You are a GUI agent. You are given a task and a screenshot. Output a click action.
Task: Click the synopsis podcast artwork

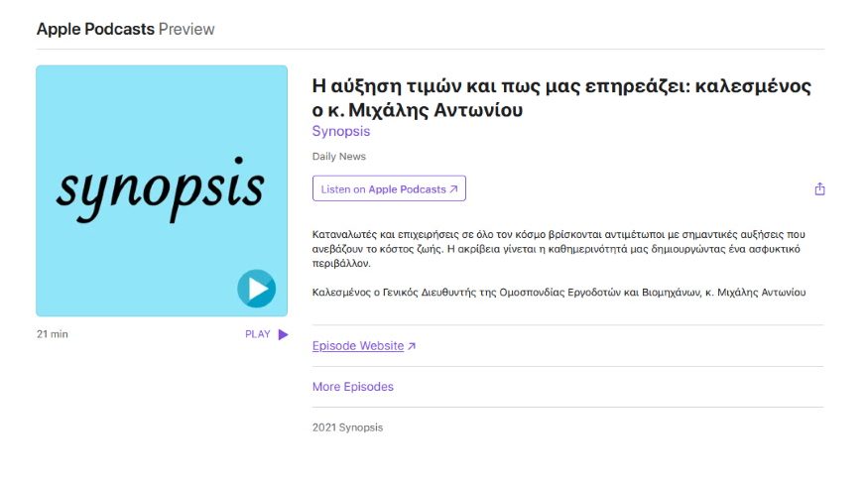[162, 191]
